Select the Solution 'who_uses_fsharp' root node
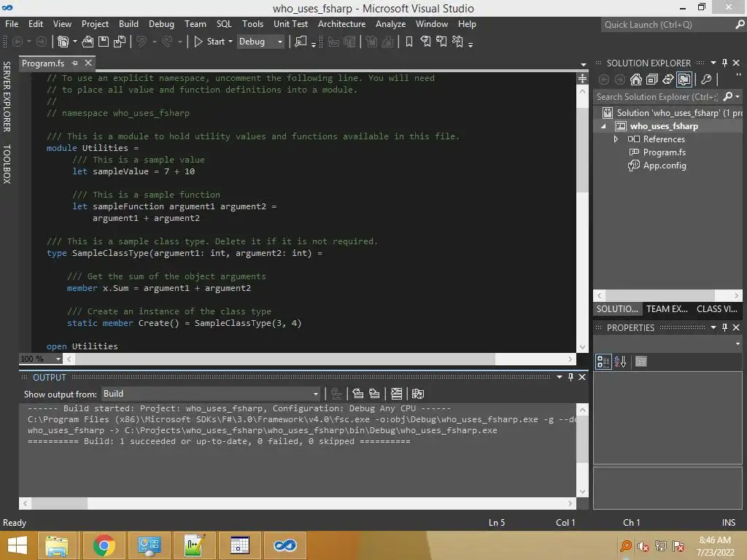 (x=679, y=113)
